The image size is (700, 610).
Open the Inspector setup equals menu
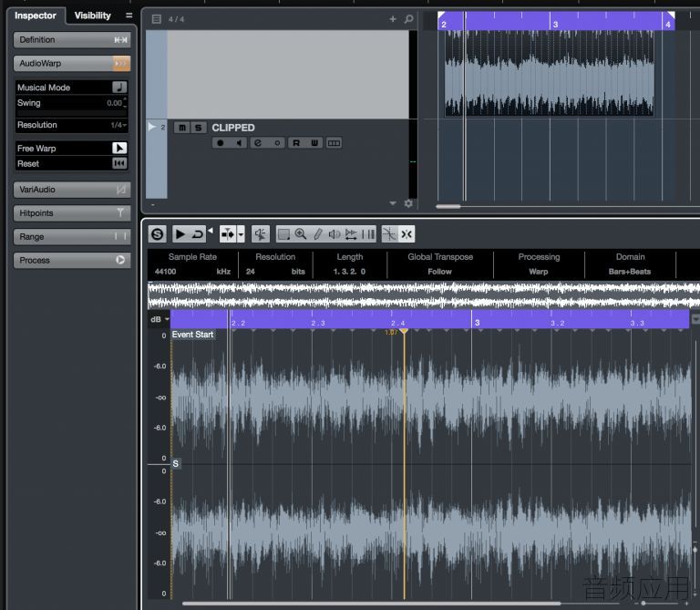point(129,16)
